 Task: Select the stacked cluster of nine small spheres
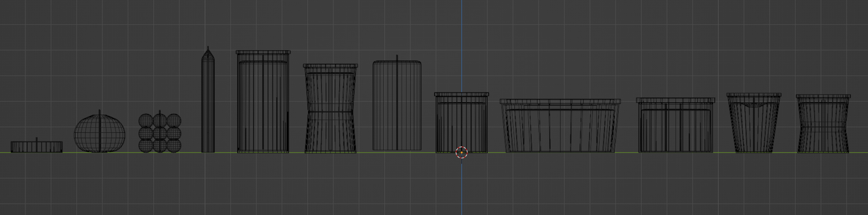pyautogui.click(x=160, y=132)
